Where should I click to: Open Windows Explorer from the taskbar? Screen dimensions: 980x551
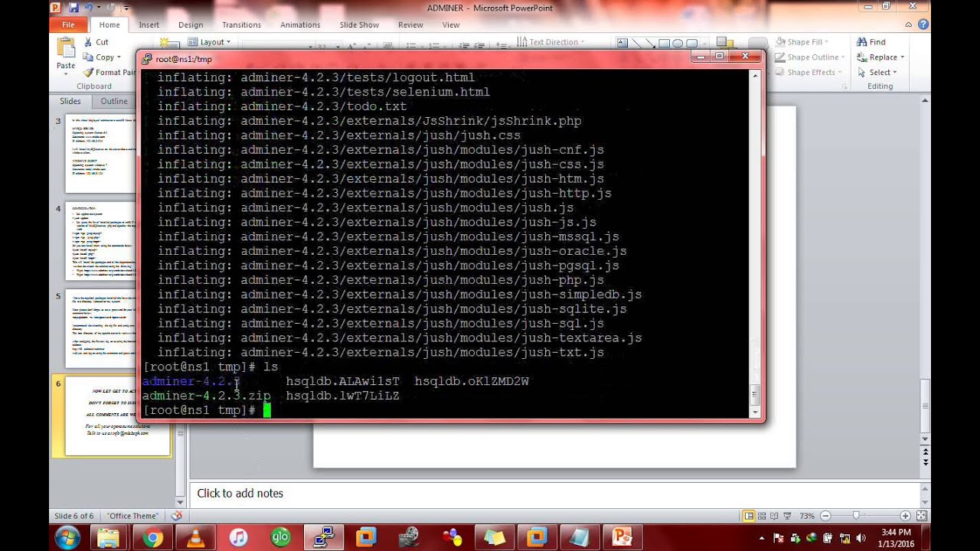tap(109, 537)
